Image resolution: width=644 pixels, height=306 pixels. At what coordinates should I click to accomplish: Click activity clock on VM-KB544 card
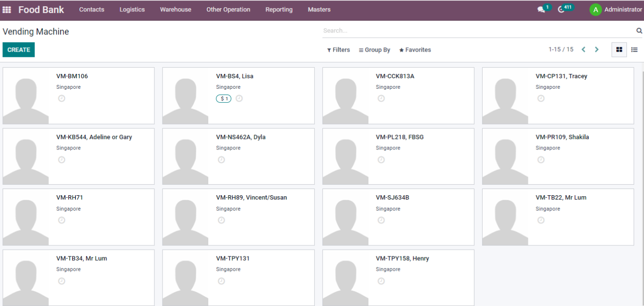(62, 159)
